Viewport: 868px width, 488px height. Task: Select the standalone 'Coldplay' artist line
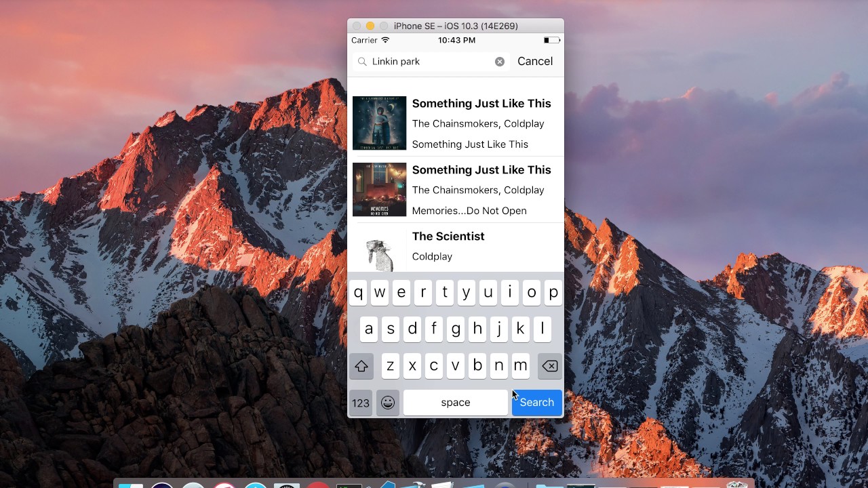[432, 257]
